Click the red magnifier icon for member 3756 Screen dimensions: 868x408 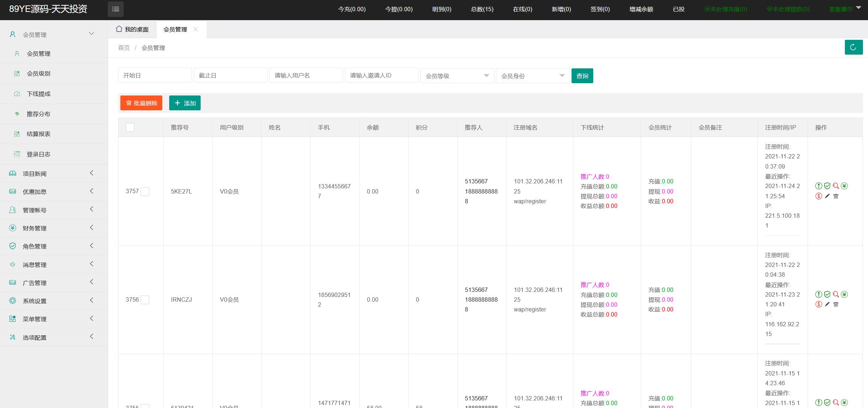tap(836, 294)
